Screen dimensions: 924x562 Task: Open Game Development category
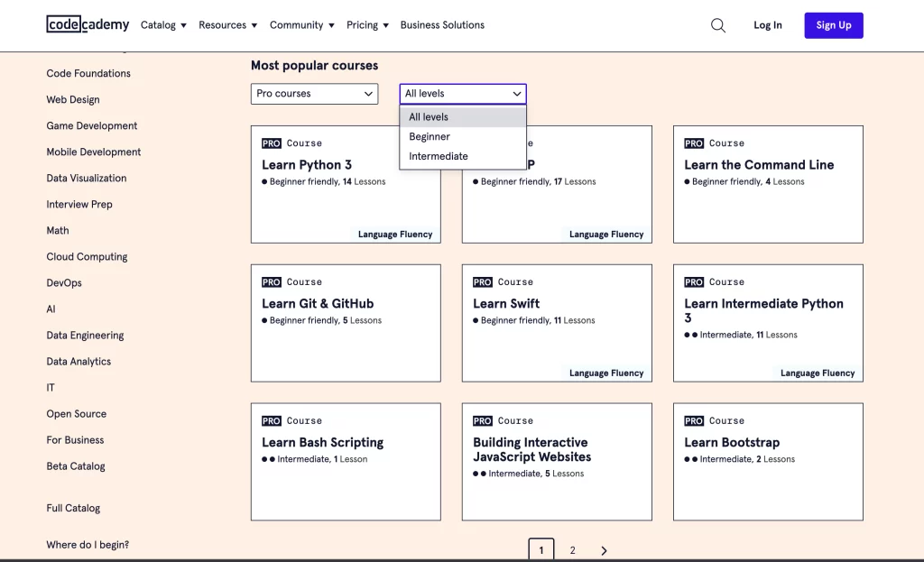tap(91, 125)
